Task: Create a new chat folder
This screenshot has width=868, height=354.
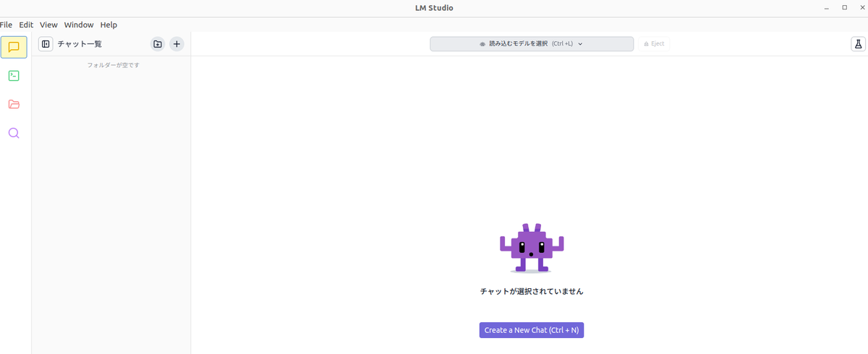Action: point(158,44)
